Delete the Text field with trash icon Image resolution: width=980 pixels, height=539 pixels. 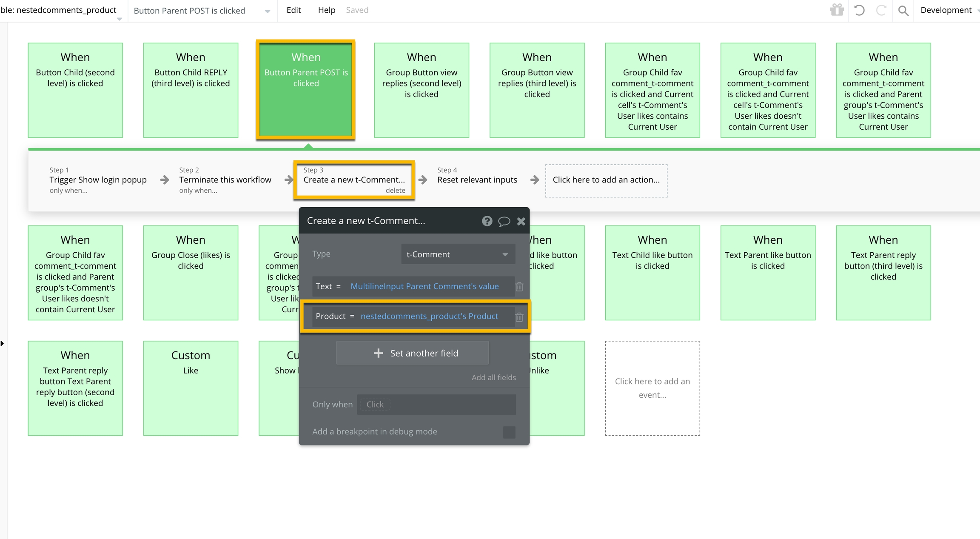(519, 287)
